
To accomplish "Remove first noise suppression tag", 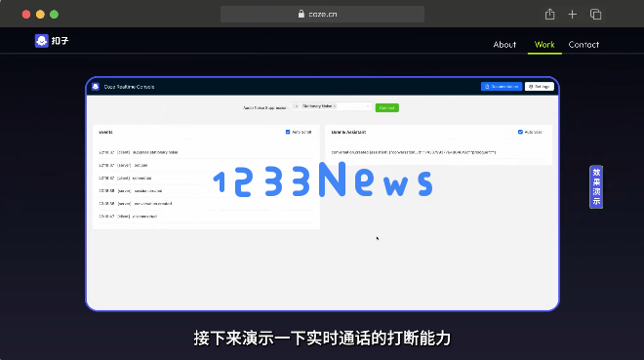I will click(297, 106).
